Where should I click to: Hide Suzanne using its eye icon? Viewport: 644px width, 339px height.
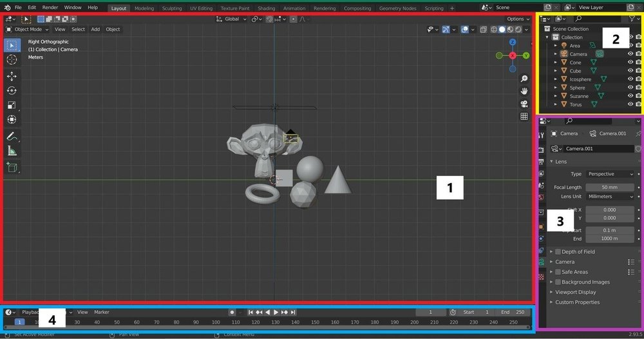[630, 96]
